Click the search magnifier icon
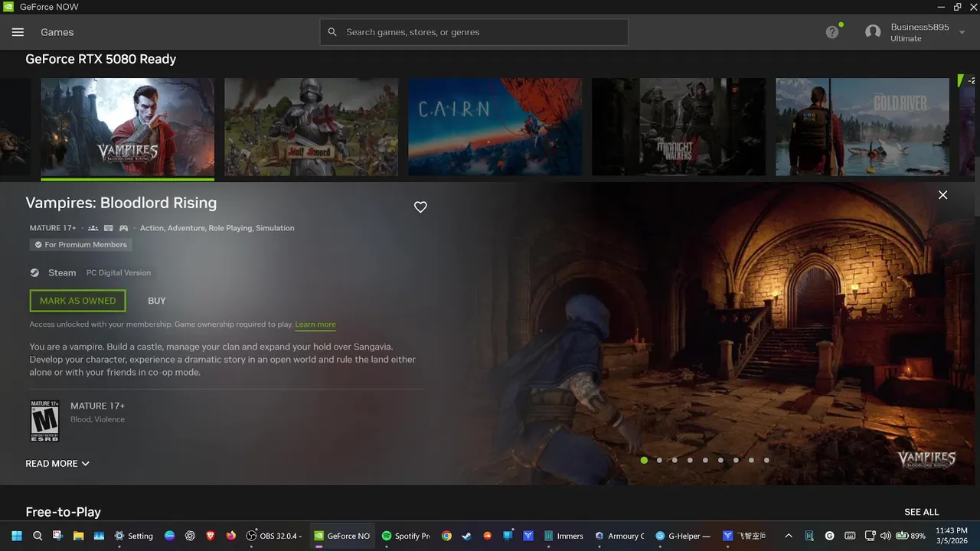980x551 pixels. click(332, 32)
